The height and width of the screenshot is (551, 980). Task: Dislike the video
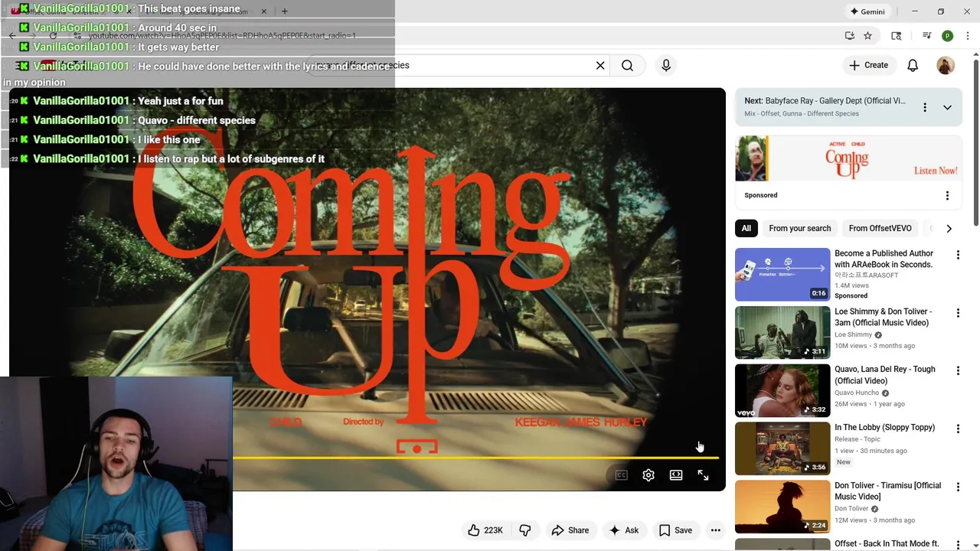[x=524, y=530]
